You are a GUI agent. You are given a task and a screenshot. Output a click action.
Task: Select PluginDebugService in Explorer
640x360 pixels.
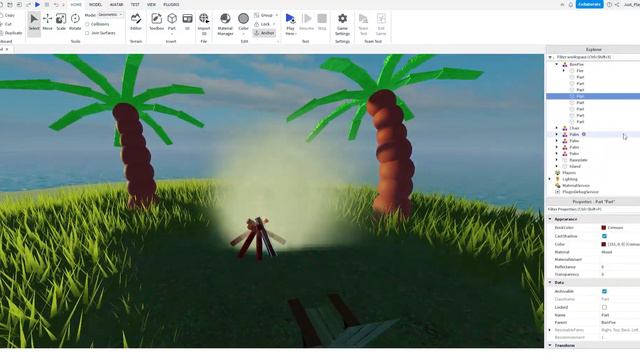(x=580, y=192)
